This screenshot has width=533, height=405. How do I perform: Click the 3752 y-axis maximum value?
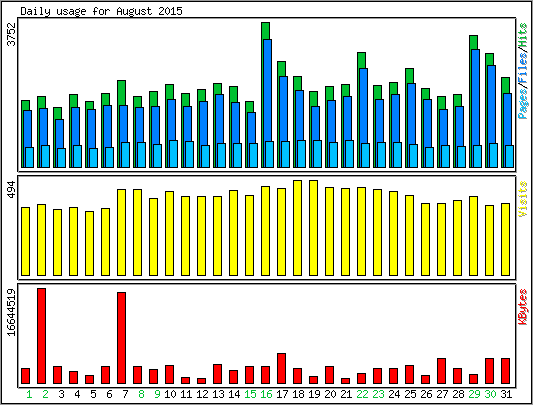(12, 34)
